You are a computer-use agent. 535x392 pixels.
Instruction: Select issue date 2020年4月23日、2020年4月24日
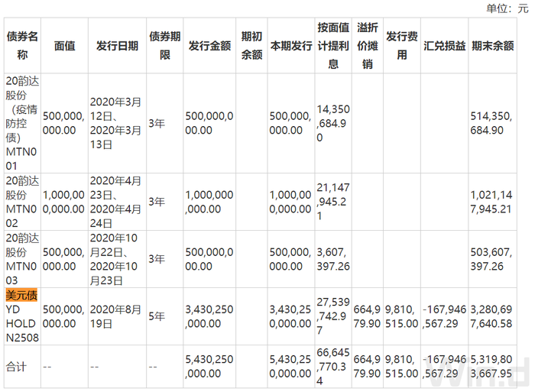115,202
